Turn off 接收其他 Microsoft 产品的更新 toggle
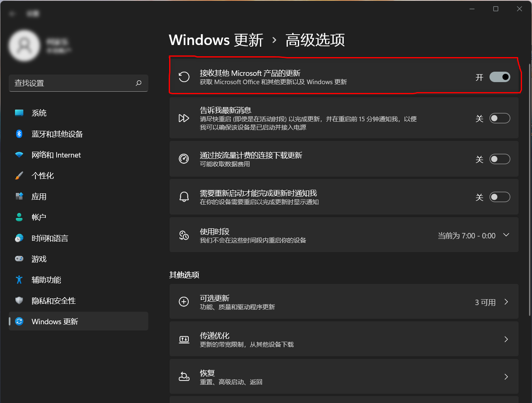532x403 pixels. [500, 77]
